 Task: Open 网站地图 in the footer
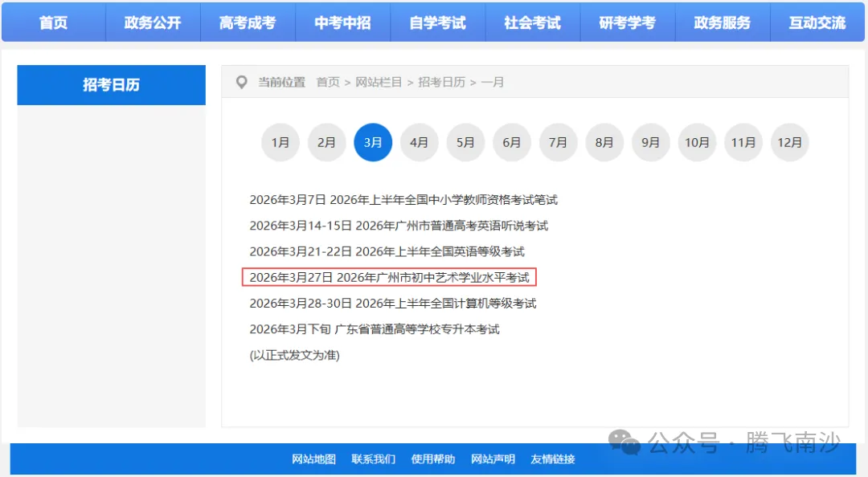(x=313, y=459)
